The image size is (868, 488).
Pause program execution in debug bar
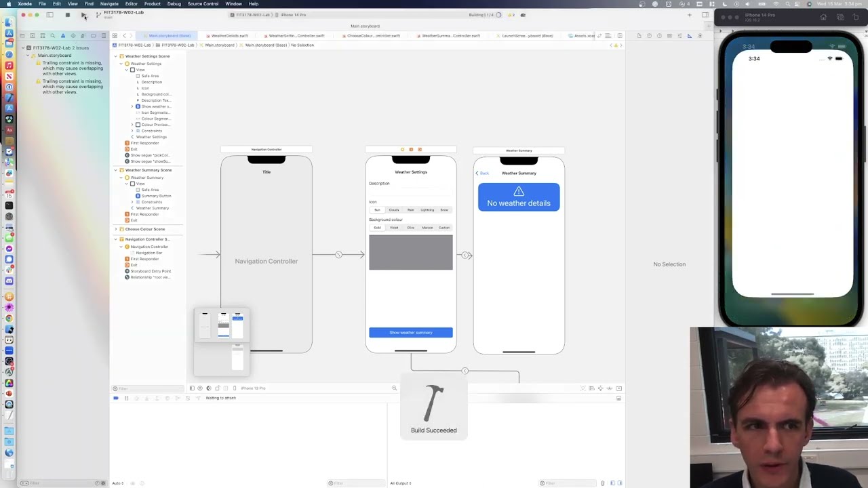[x=126, y=398]
